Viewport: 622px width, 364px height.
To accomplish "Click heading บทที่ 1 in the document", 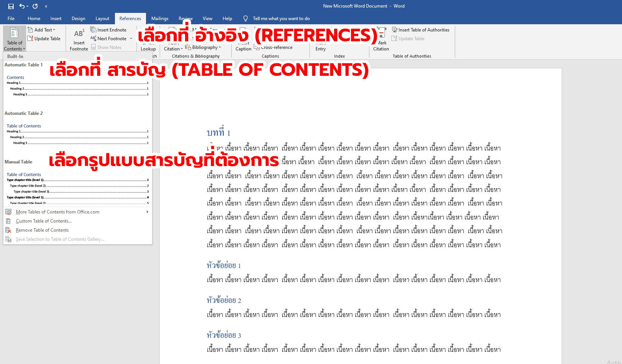I will [x=218, y=132].
